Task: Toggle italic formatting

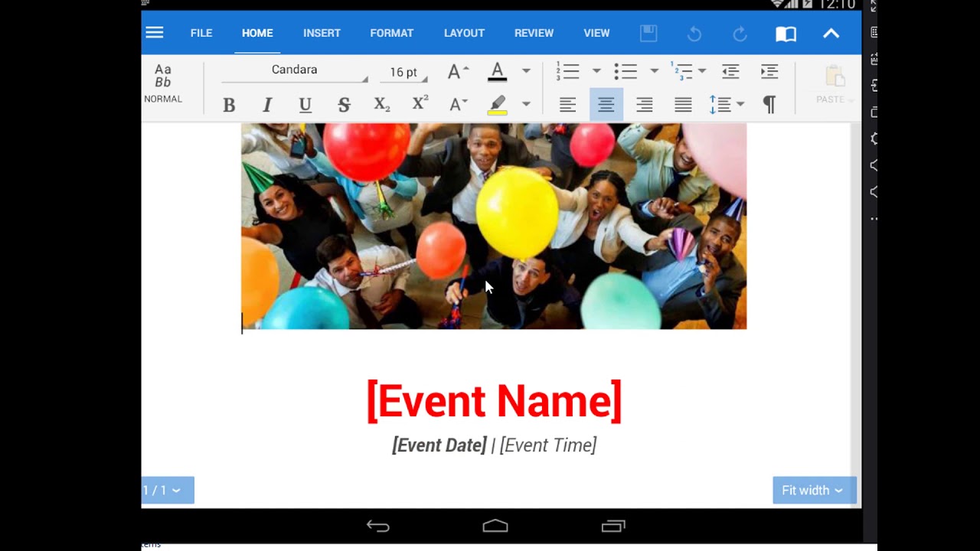Action: 266,105
